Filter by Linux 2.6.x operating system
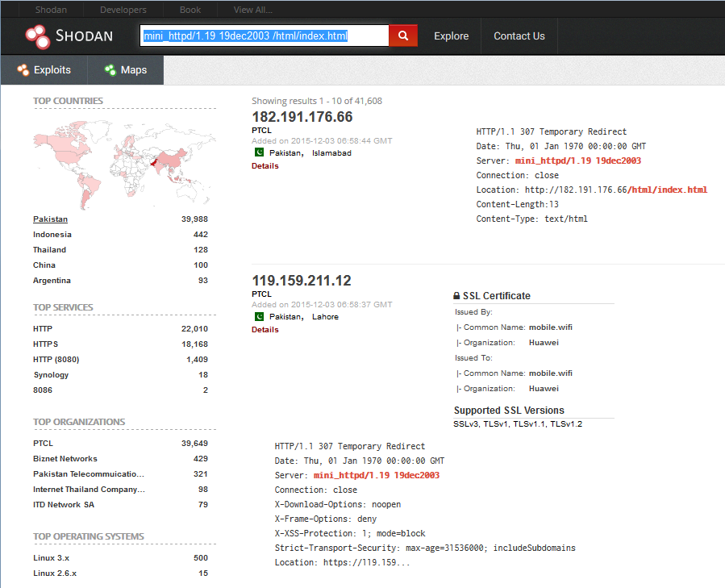Screen dimensions: 725x588 (x=55, y=573)
